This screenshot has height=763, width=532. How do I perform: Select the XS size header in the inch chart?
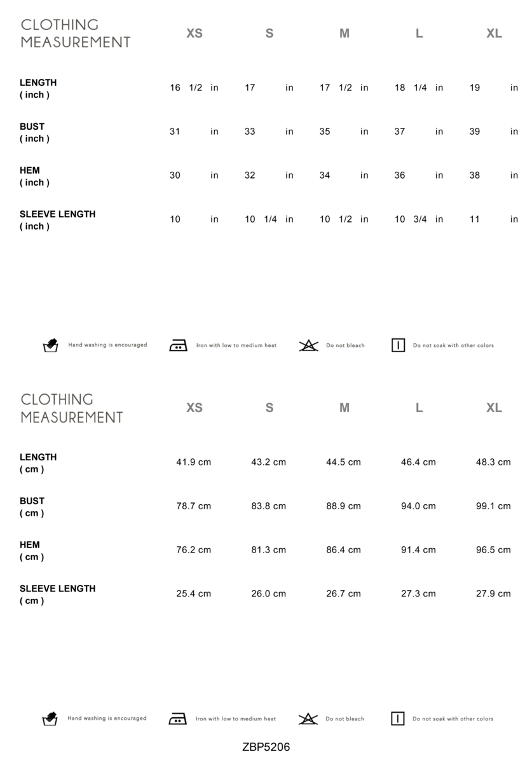(194, 34)
